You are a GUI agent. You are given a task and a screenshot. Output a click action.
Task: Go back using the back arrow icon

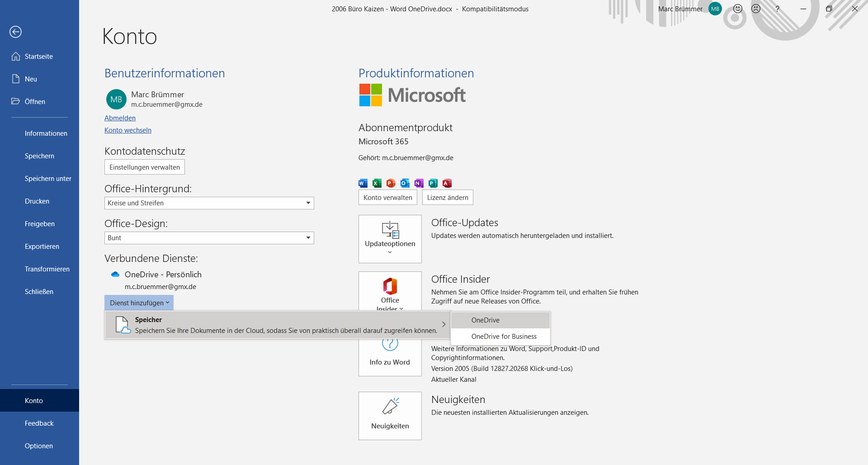tap(15, 32)
